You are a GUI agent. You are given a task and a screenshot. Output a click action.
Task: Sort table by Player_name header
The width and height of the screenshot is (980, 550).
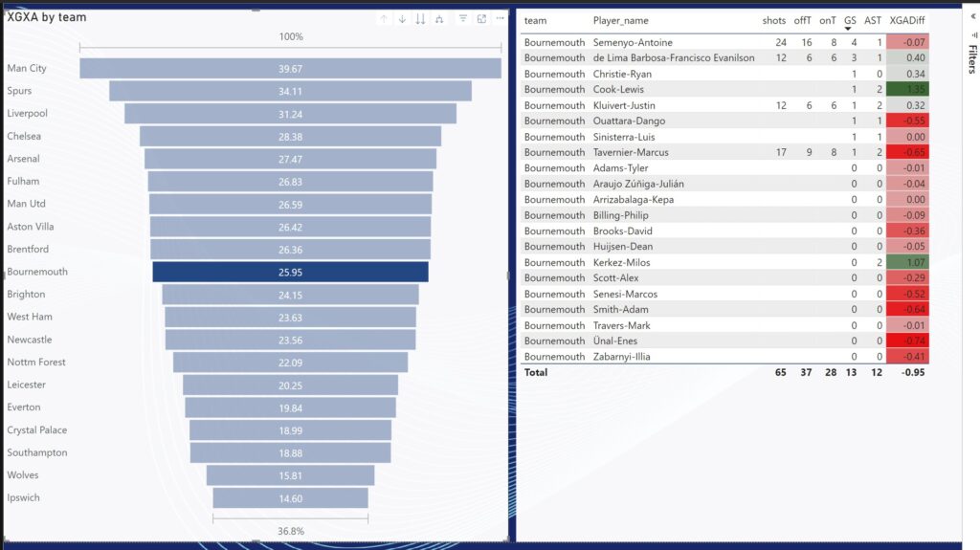coord(620,21)
